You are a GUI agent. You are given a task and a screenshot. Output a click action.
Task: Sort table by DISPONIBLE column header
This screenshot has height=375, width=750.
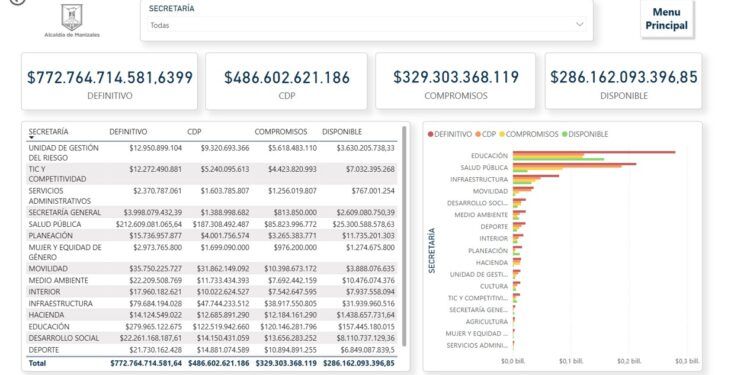click(342, 132)
